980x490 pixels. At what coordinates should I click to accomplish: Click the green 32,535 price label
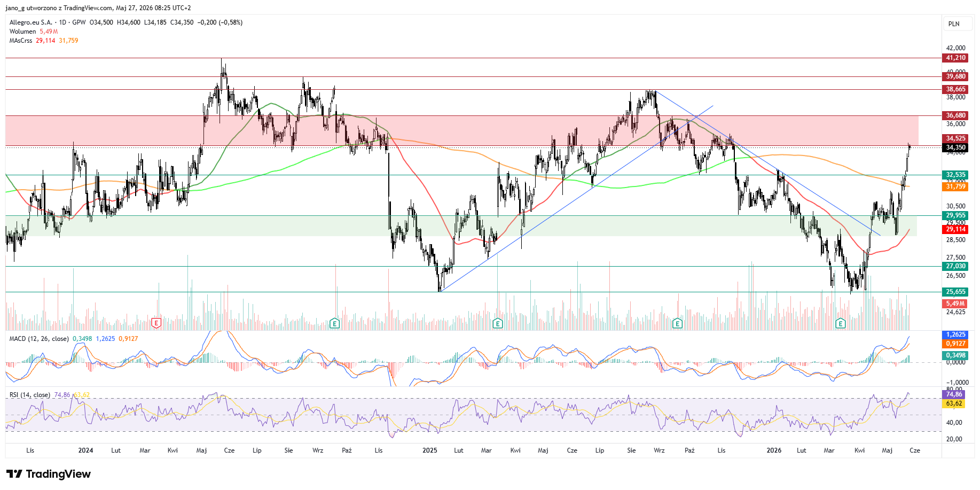tap(955, 175)
